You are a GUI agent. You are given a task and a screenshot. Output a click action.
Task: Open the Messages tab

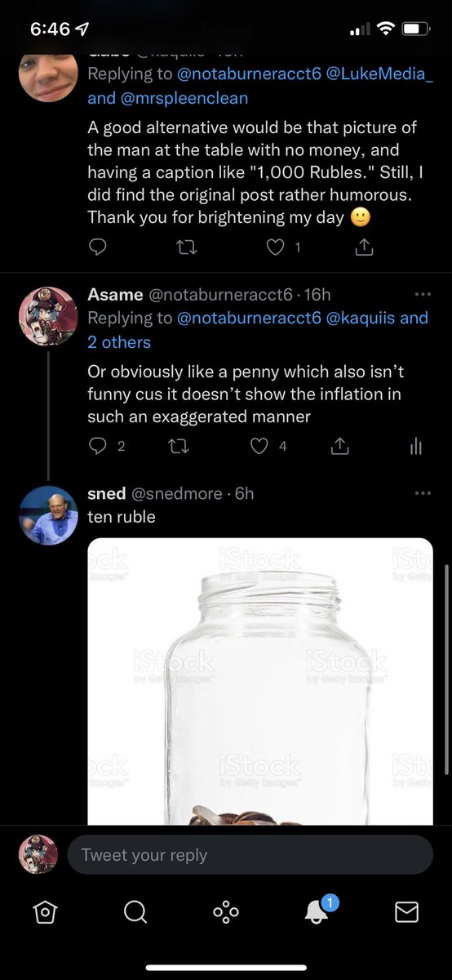tap(406, 912)
